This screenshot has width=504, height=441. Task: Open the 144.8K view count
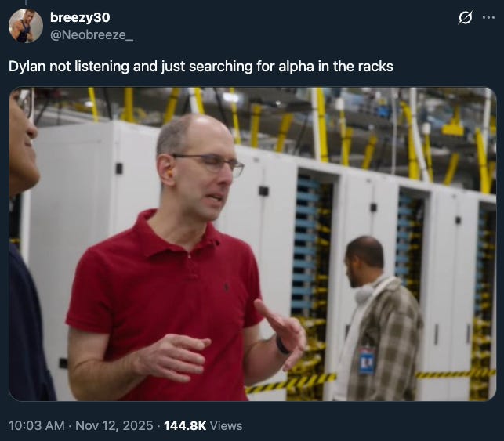(x=185, y=425)
